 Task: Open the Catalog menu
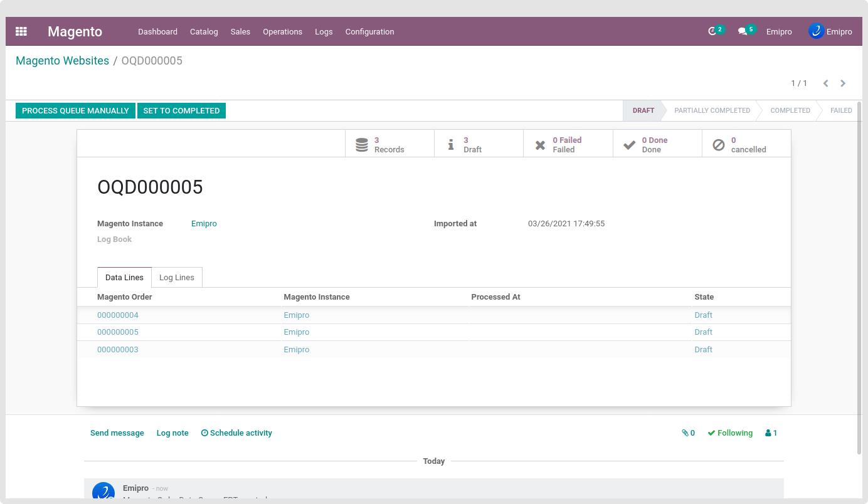pos(204,31)
